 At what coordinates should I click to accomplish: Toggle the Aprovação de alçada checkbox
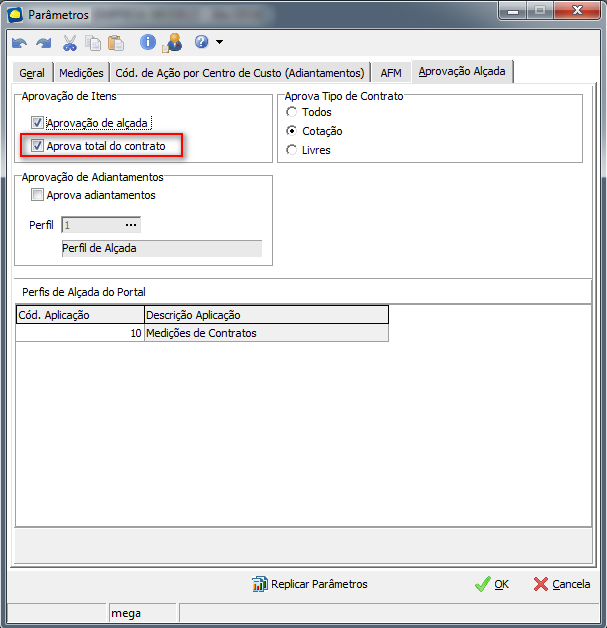[38, 123]
